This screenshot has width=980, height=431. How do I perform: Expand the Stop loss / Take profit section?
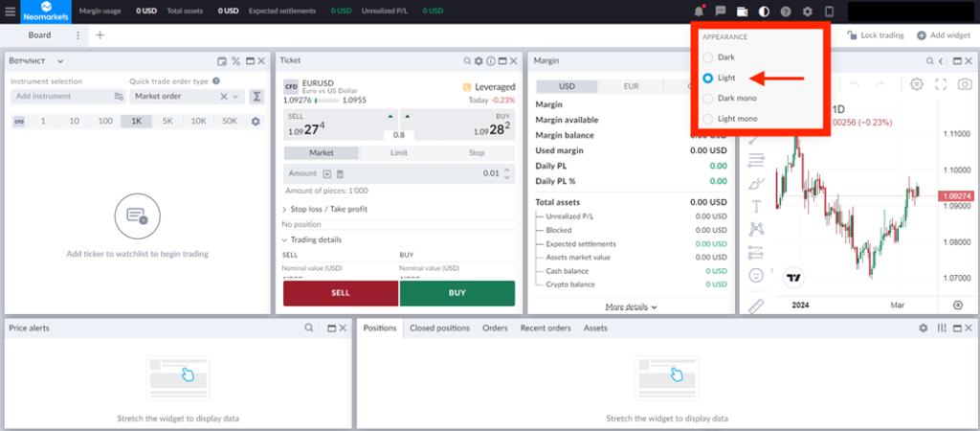(325, 209)
